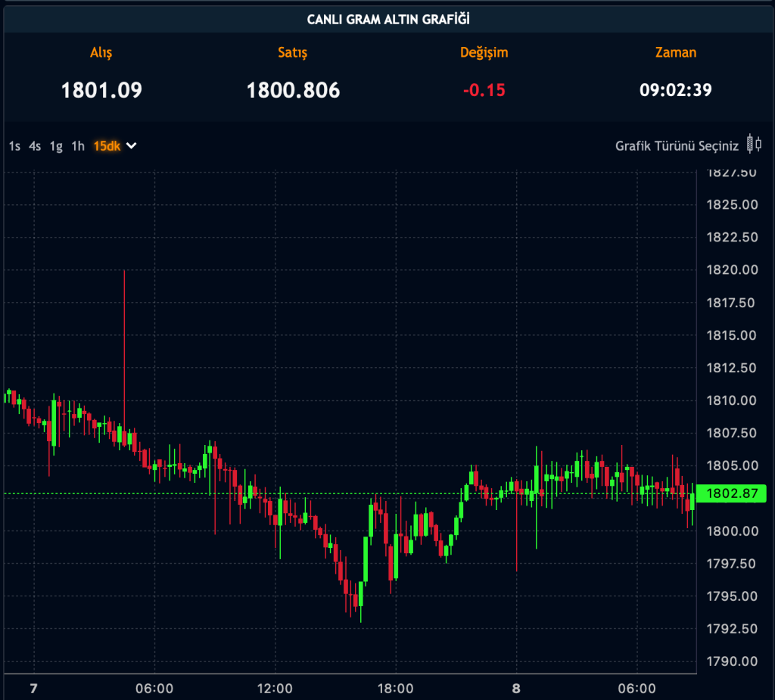Viewport: 775px width, 700px height.
Task: Expand the timeframe dropdown chevron
Action: tap(131, 146)
